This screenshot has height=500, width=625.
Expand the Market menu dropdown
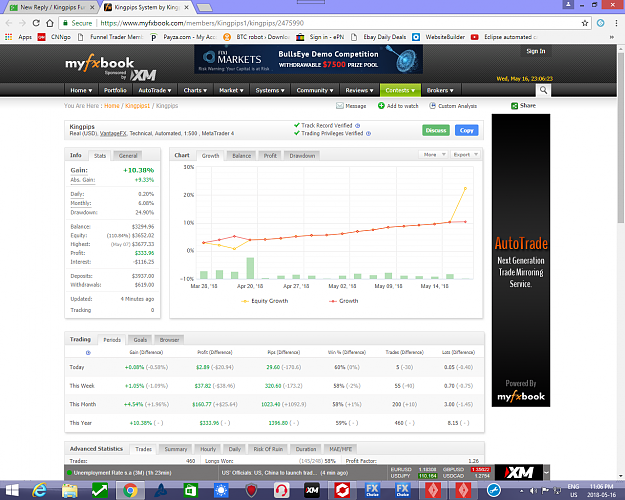231,90
